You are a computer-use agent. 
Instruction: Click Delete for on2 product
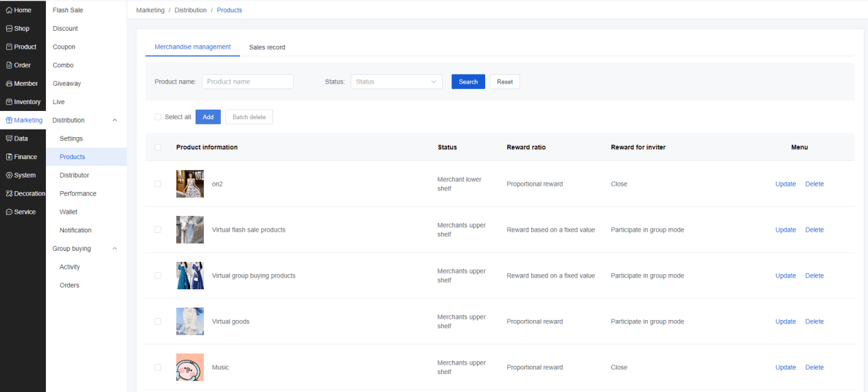(814, 184)
